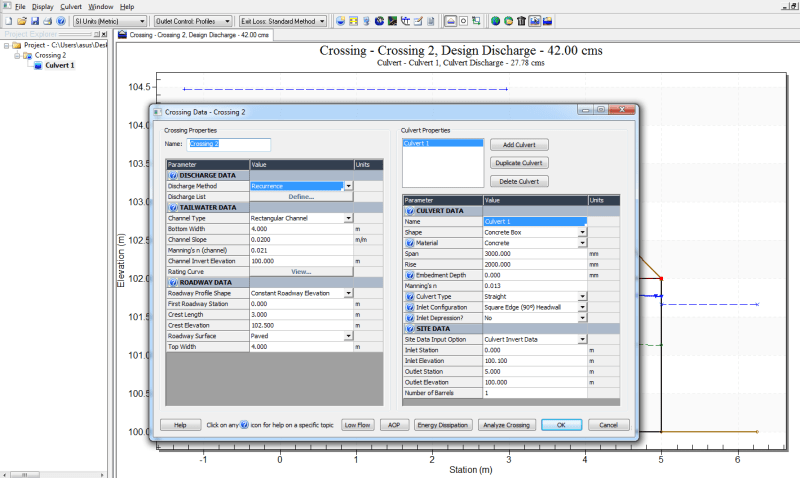The image size is (800, 478).
Task: Open the Channel Type dropdown
Action: pyautogui.click(x=348, y=218)
